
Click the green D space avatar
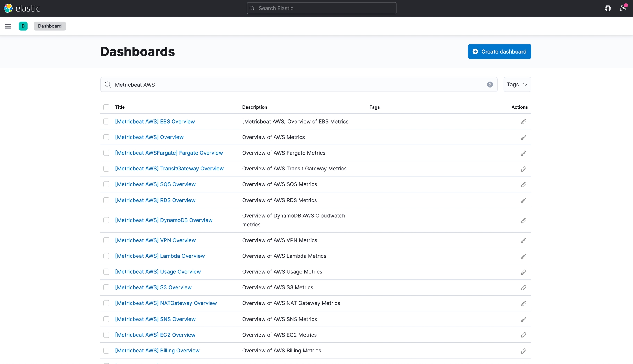point(23,26)
